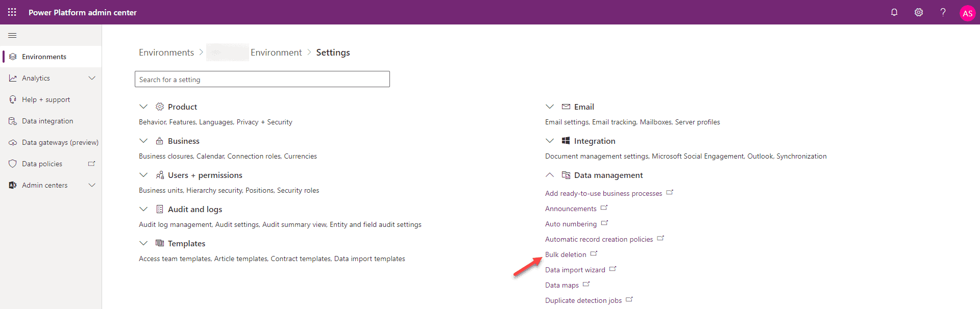Click the Analytics chart icon

(x=13, y=78)
